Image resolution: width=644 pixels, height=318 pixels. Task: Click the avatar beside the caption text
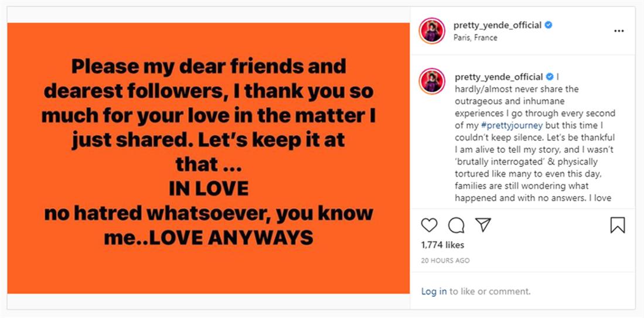coord(432,81)
